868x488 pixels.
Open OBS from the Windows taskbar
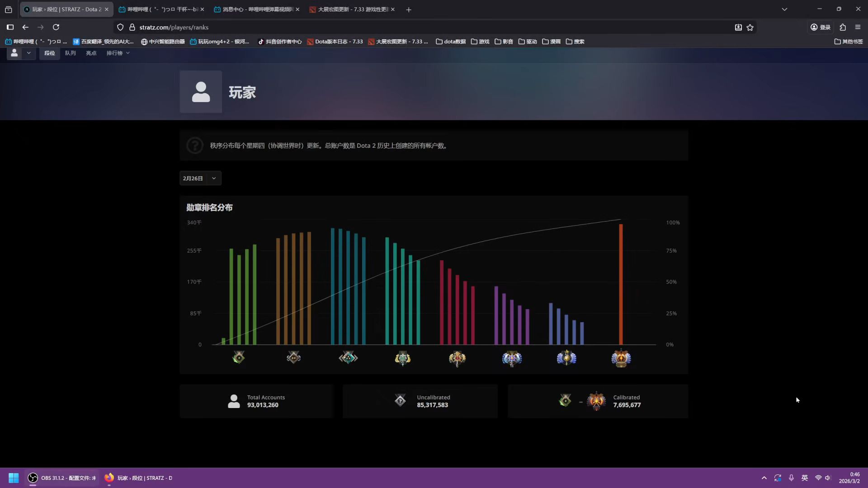(x=62, y=478)
